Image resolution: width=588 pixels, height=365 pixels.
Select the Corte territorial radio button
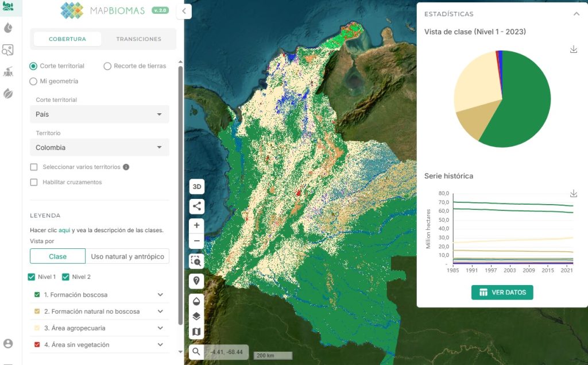point(33,66)
